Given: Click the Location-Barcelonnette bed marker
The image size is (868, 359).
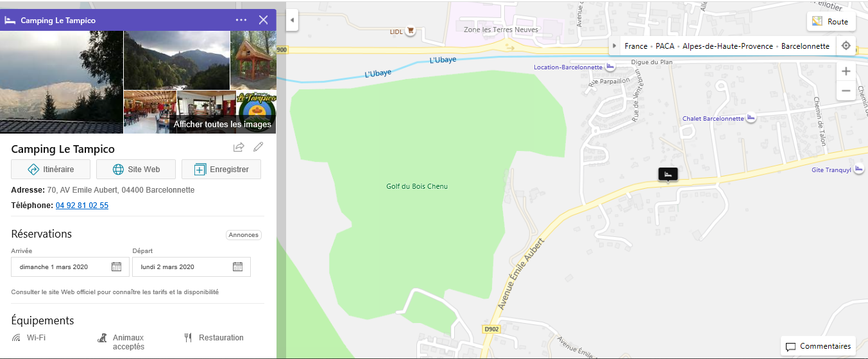Looking at the screenshot, I should coord(611,67).
